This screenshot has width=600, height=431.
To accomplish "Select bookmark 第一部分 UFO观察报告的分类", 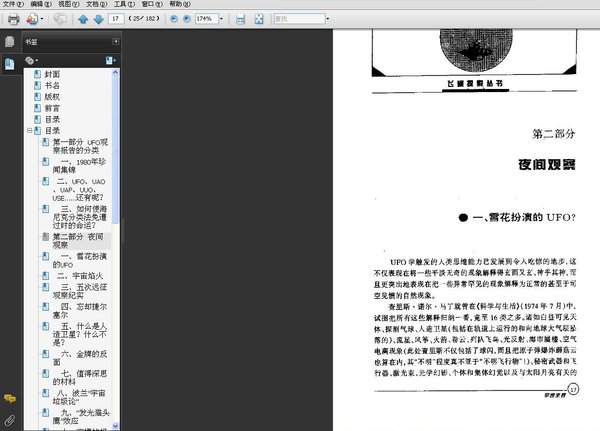I will [x=80, y=146].
